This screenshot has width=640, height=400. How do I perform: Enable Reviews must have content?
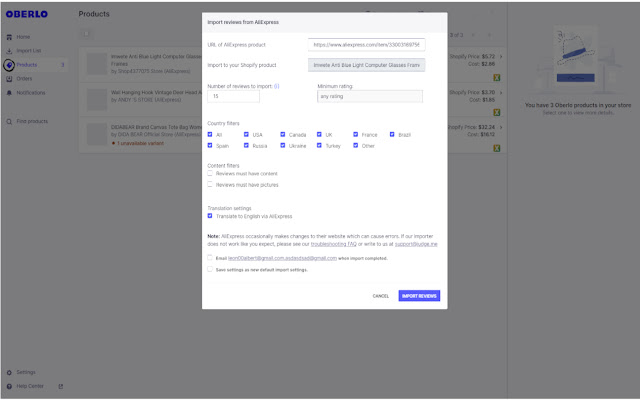click(x=210, y=173)
